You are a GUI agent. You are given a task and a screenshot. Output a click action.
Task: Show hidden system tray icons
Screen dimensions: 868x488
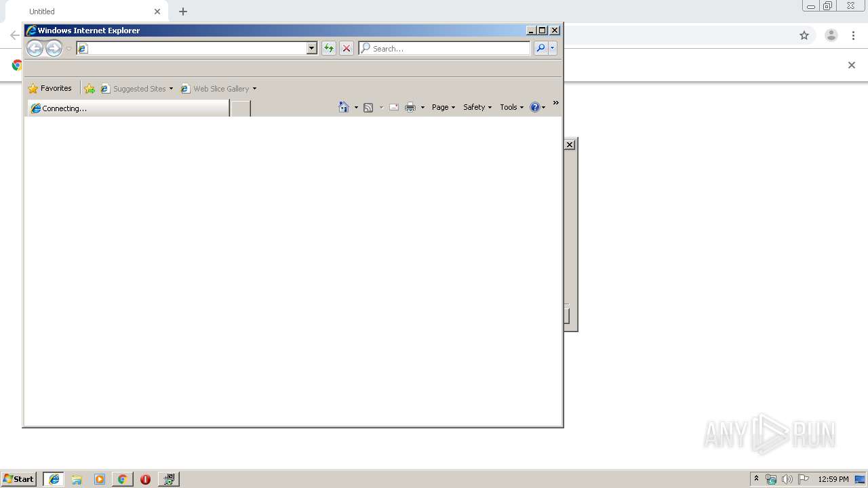click(756, 479)
